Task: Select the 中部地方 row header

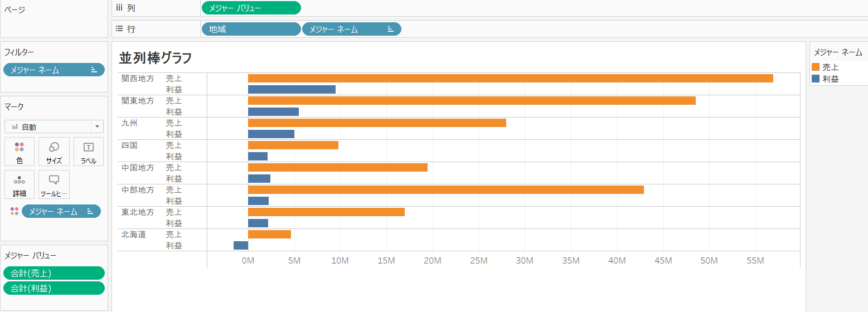Action: 138,190
